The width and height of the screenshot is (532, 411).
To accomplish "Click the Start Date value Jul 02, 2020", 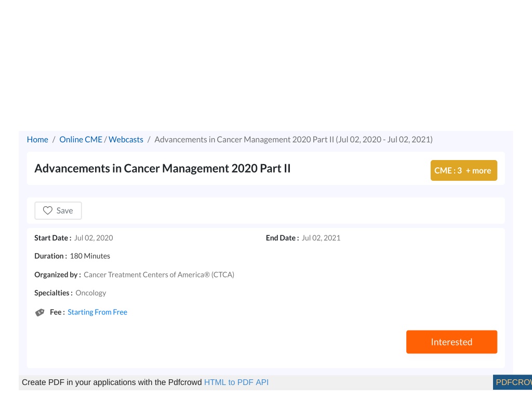I will [x=94, y=238].
